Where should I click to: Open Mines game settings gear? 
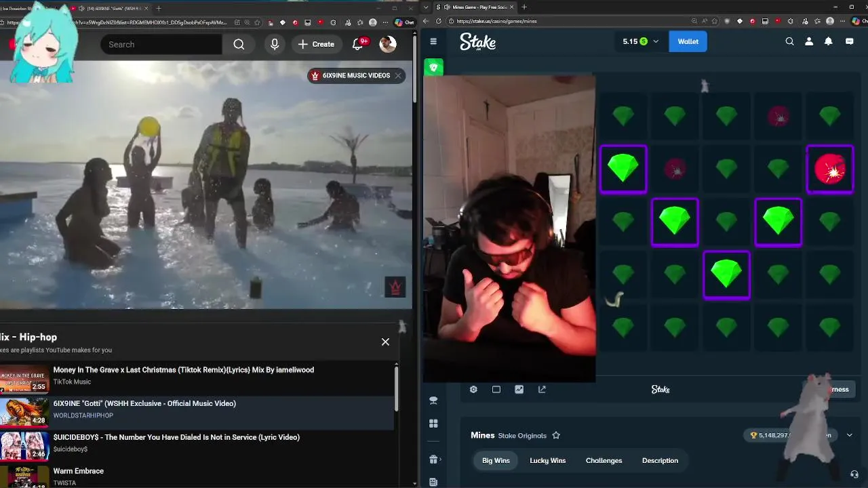pyautogui.click(x=473, y=389)
